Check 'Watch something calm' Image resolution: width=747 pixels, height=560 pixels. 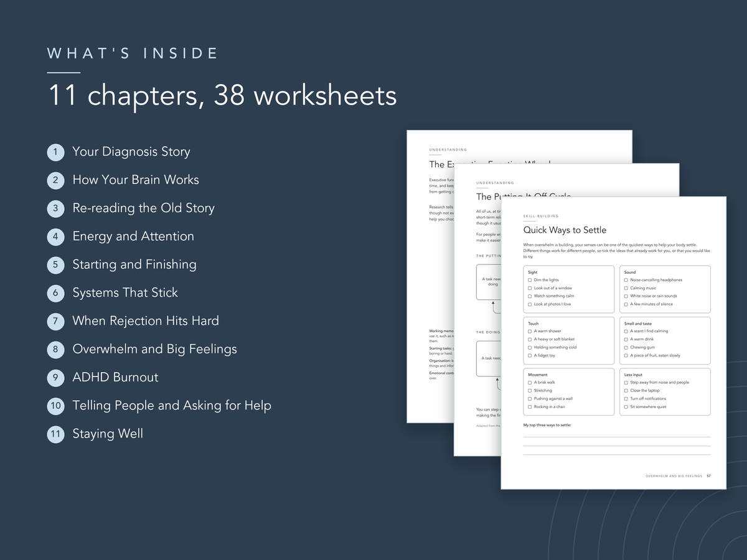click(530, 296)
